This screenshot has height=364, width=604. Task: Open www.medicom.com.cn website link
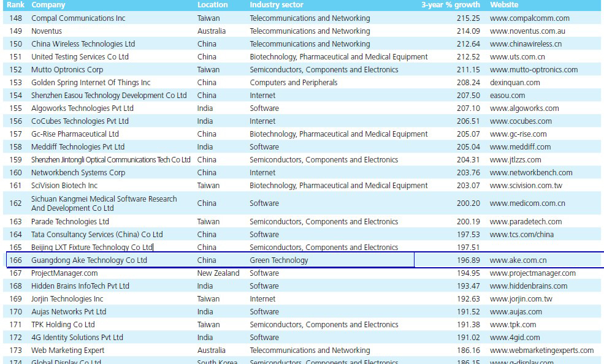527,203
